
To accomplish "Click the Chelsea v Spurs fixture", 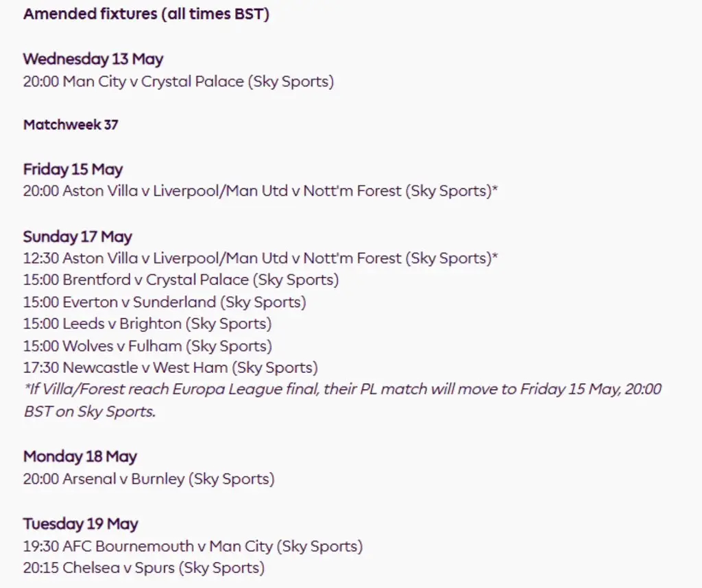I will point(144,567).
